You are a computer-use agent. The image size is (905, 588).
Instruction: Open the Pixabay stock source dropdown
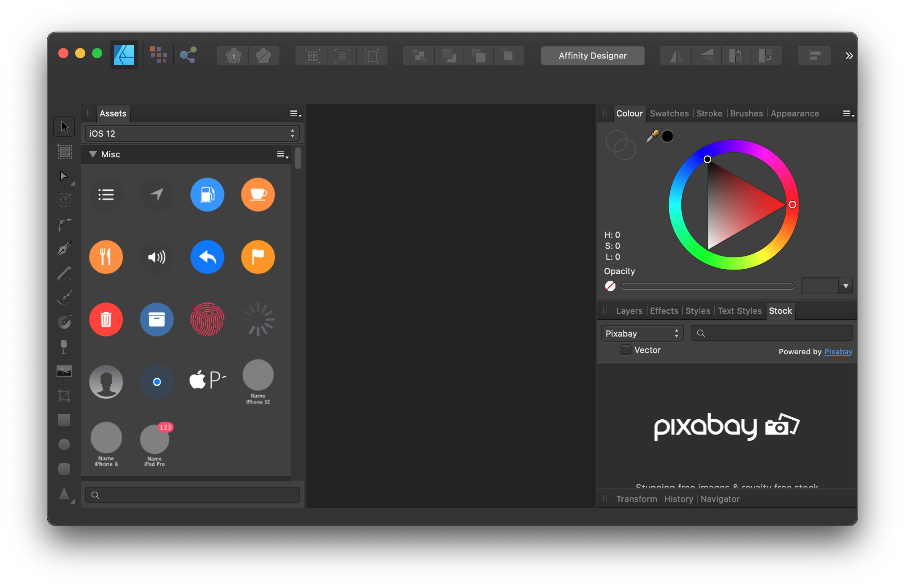coord(642,333)
